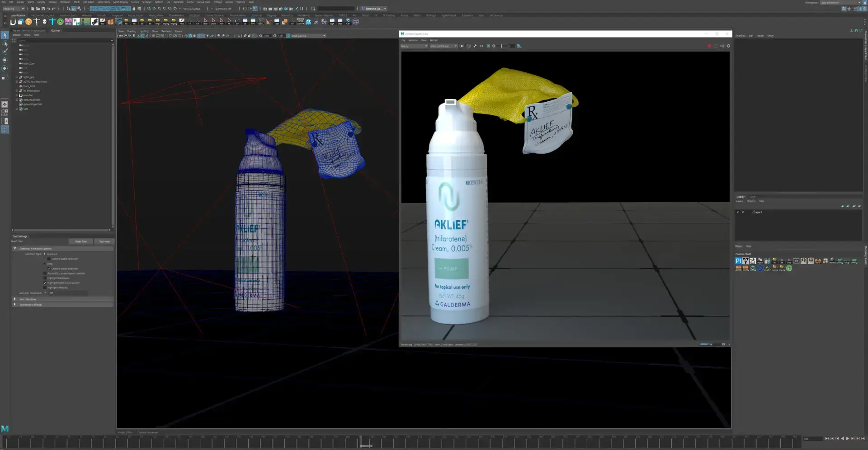Choose the Paint Selection tool
The image size is (868, 450).
pyautogui.click(x=5, y=52)
